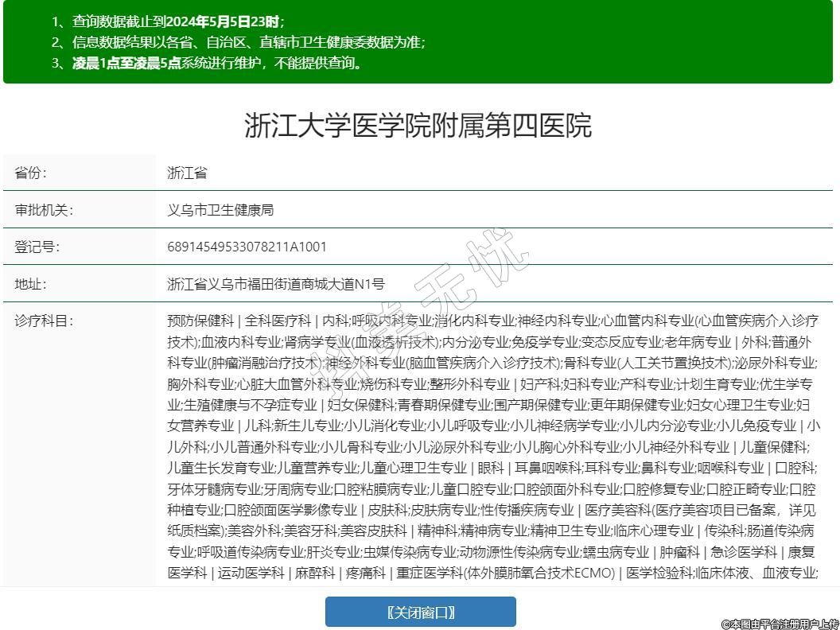840x630 pixels.
Task: Click the address 浙江省义乌市福田街道商城大道N1号
Action: 275,284
